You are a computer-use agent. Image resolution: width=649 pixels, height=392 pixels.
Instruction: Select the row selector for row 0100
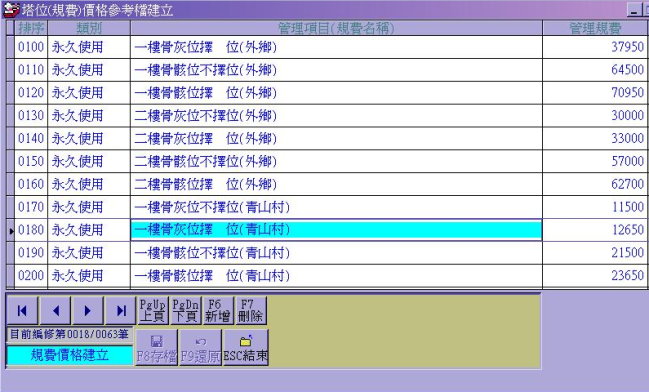10,47
